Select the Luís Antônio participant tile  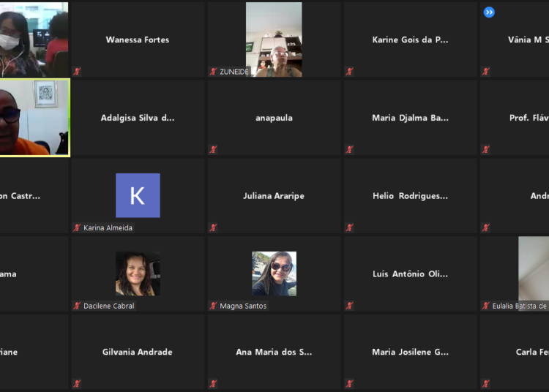coord(410,274)
